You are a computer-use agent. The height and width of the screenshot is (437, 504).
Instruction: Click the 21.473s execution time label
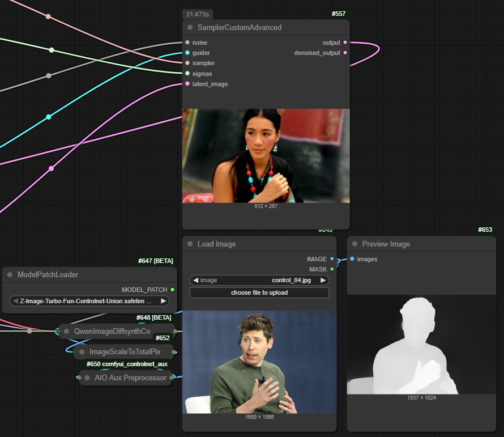pos(198,15)
